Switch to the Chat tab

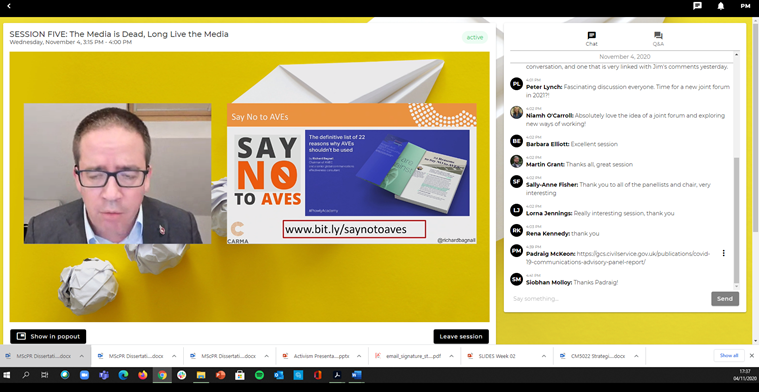(x=592, y=39)
